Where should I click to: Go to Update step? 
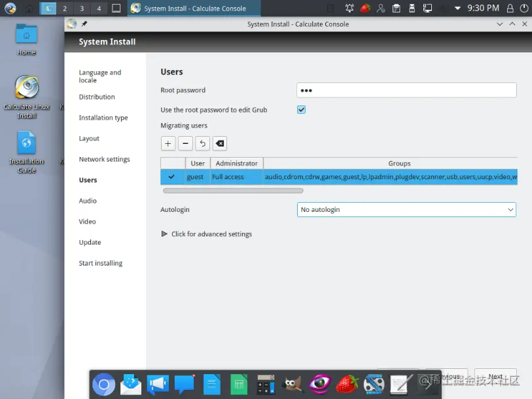click(90, 242)
